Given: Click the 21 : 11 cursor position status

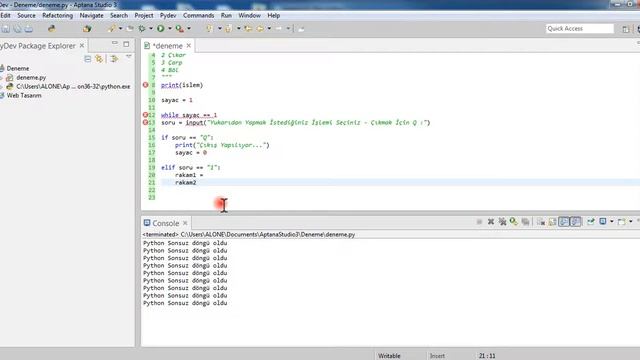Looking at the screenshot, I should click(487, 356).
